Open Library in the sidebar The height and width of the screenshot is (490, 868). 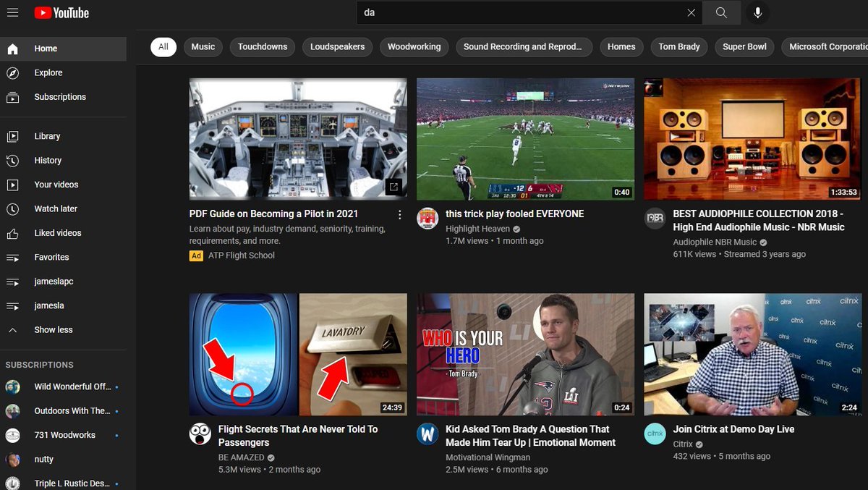(x=63, y=136)
